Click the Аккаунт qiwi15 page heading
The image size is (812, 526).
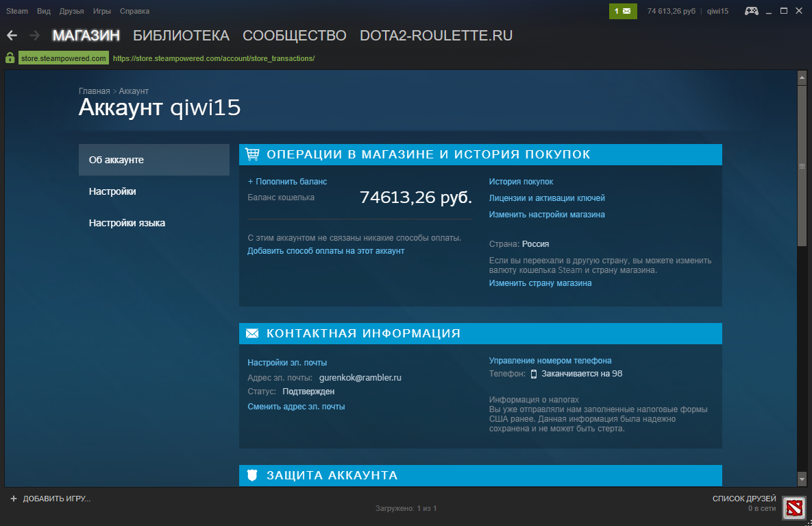pos(160,107)
